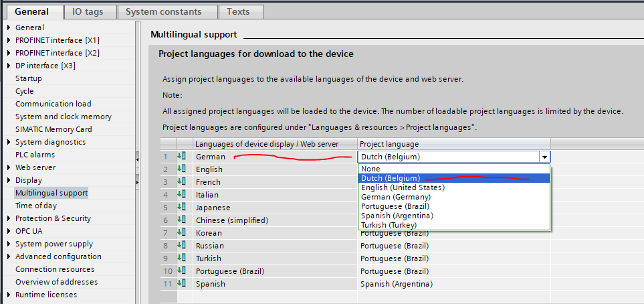The image size is (644, 304).
Task: Open Time of day settings
Action: click(36, 206)
